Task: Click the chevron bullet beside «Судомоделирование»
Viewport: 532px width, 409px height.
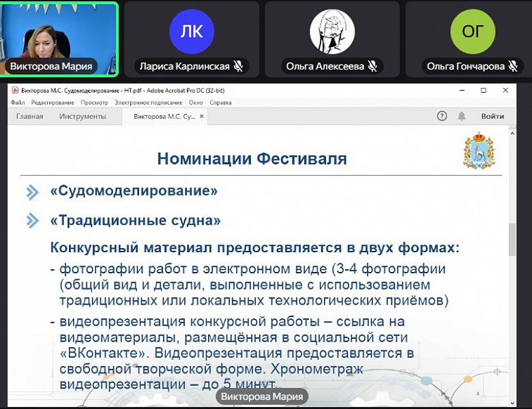Action: click(33, 192)
